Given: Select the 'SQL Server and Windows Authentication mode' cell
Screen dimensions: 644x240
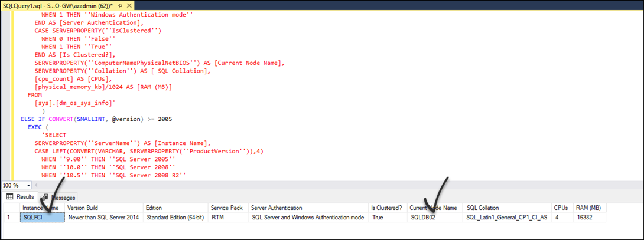Looking at the screenshot, I should pos(308,218).
